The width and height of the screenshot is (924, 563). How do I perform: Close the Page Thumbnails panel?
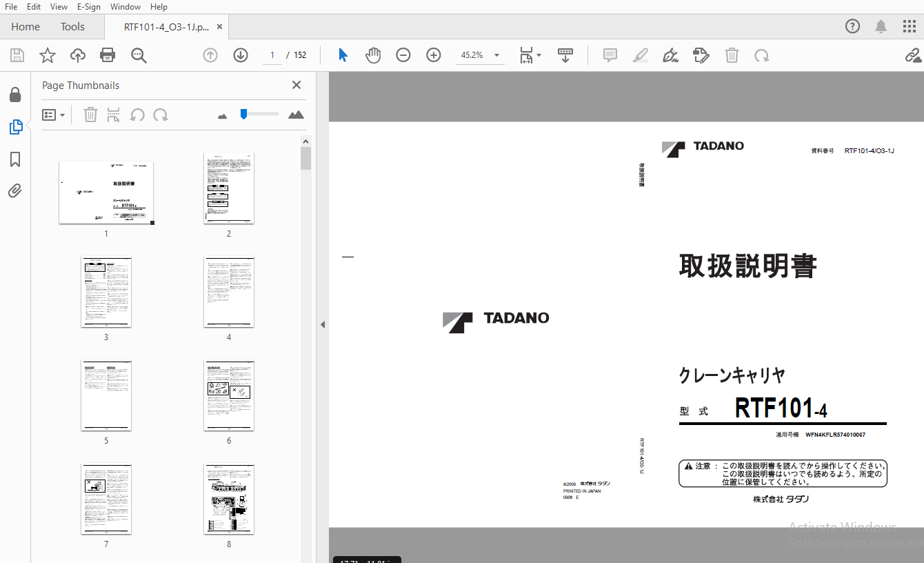tap(297, 85)
